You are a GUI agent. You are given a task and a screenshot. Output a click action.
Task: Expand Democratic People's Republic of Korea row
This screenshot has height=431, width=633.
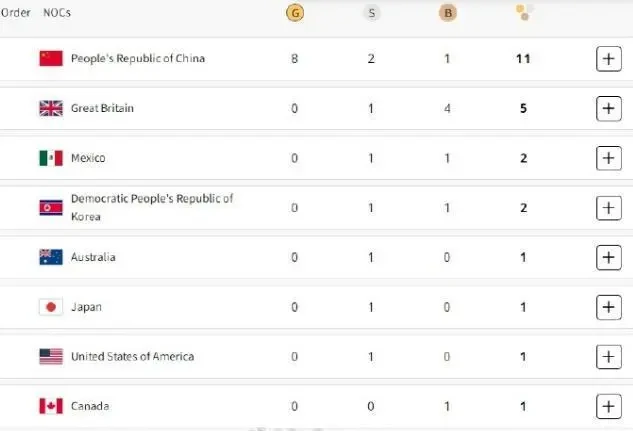coord(609,208)
